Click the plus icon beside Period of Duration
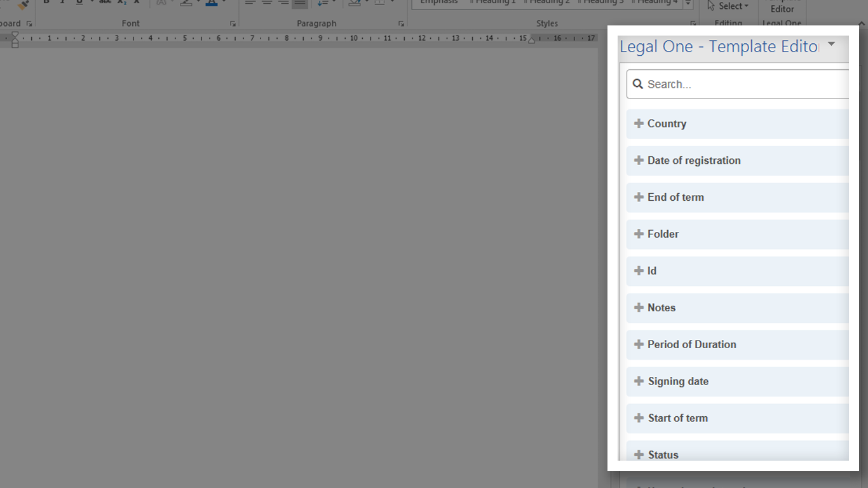 tap(639, 344)
